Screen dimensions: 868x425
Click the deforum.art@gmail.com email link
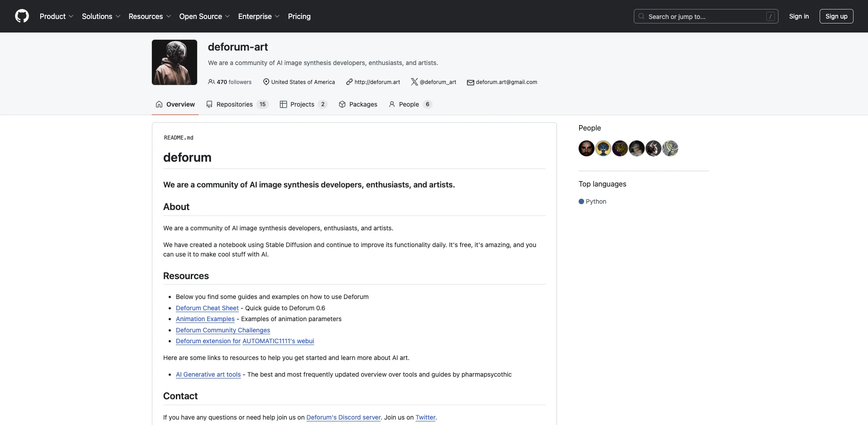[506, 82]
